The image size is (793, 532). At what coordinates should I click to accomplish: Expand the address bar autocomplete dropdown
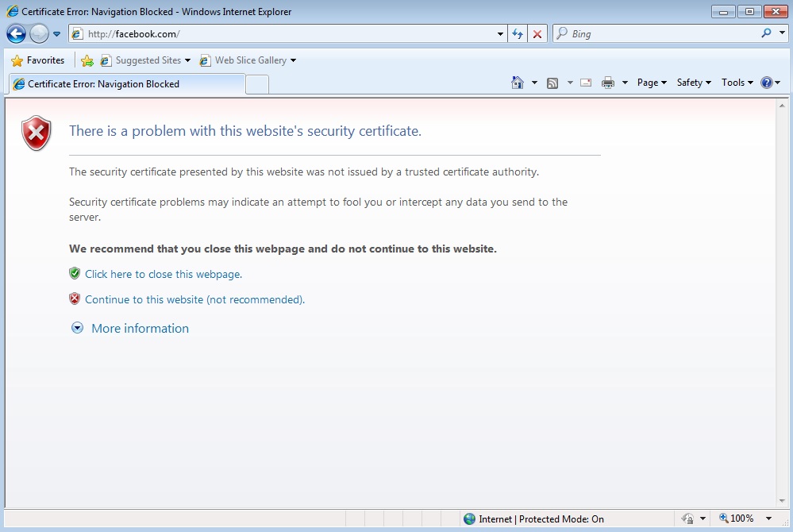pos(500,34)
